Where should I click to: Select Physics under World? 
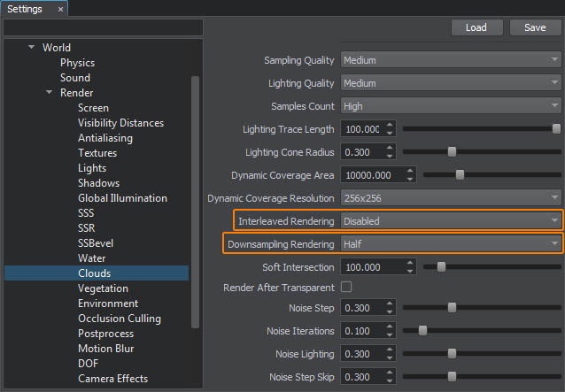pyautogui.click(x=77, y=63)
